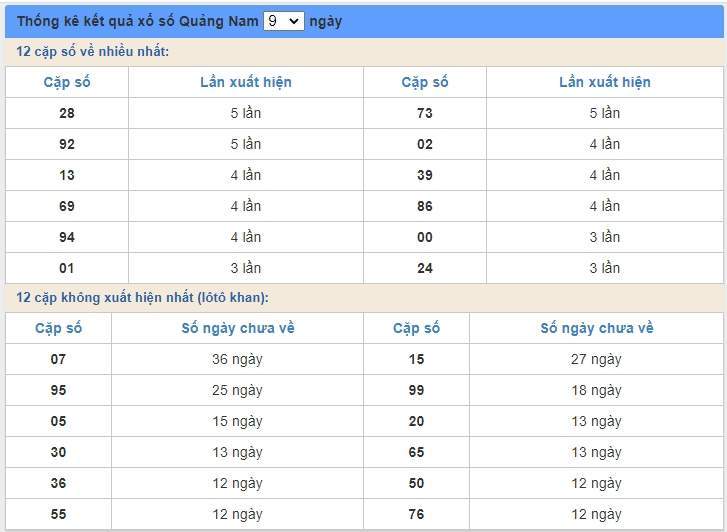Viewport: 727px width, 532px height.
Task: Click the '27 ngày' cell for pair 15
Action: tap(596, 359)
